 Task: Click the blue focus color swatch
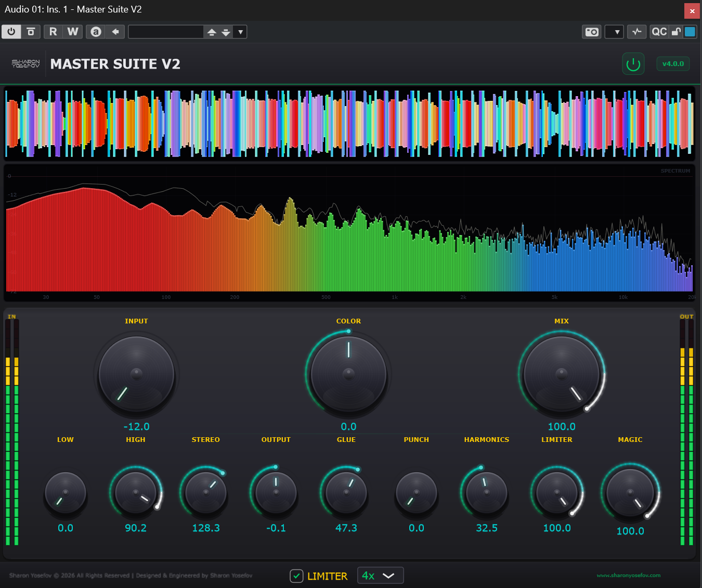tap(690, 32)
